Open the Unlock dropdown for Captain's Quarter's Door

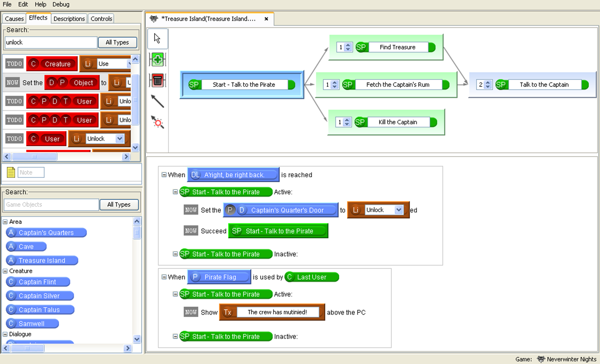[399, 210]
